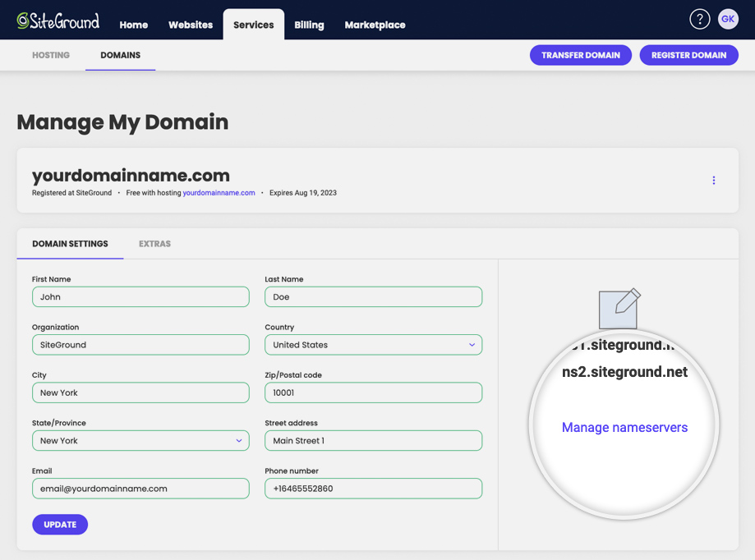Click the Transfer Domain button
Screen dimensions: 755x560
tap(581, 55)
